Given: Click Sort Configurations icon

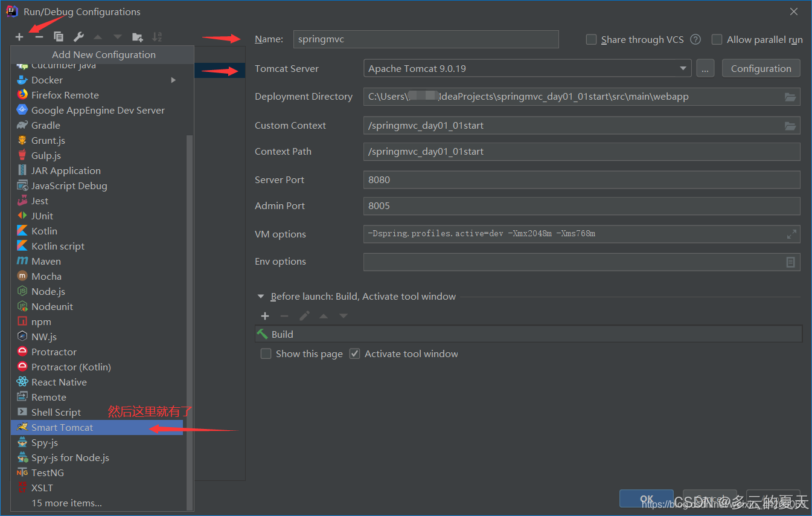Looking at the screenshot, I should 157,37.
